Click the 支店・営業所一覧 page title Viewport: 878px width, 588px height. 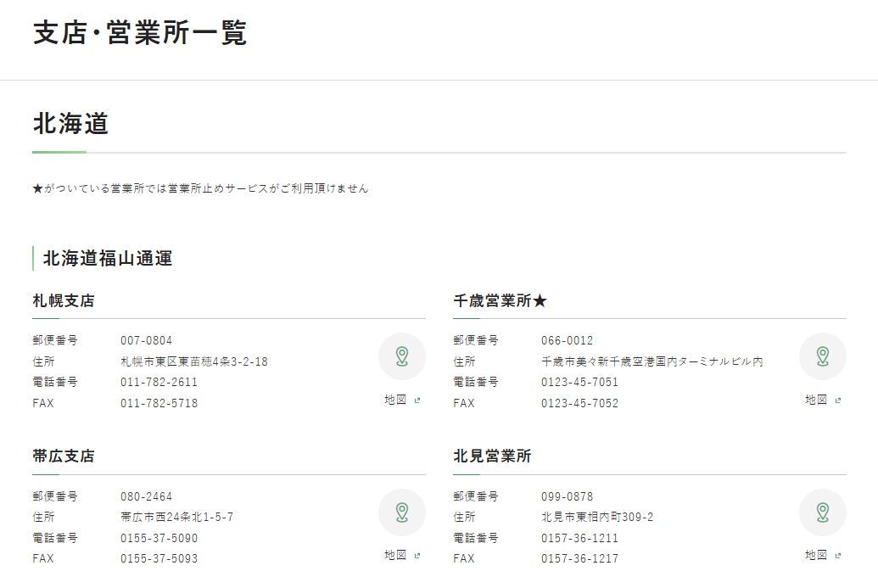(140, 32)
